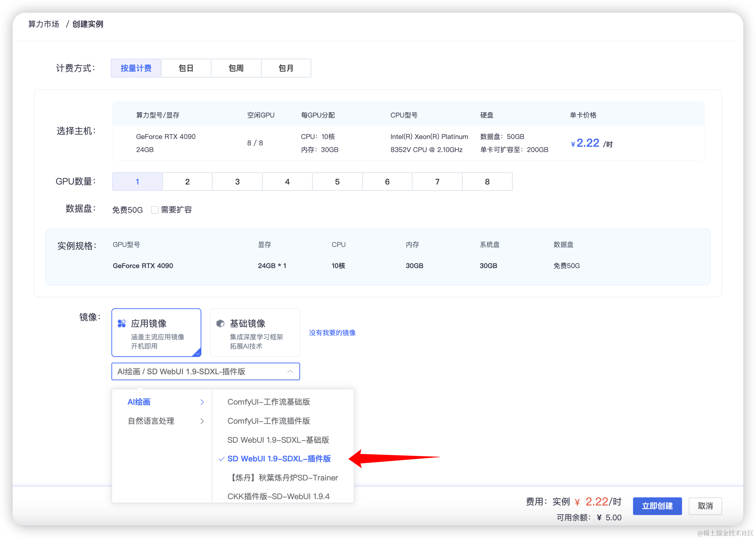756x539 pixels.
Task: Switch to 包周 billing tab
Action: click(x=236, y=68)
